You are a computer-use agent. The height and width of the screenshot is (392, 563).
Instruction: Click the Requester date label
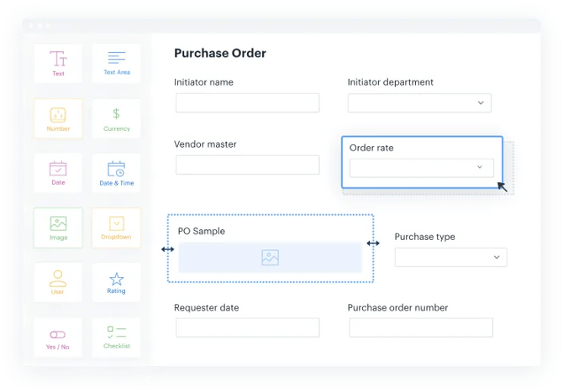pos(207,308)
